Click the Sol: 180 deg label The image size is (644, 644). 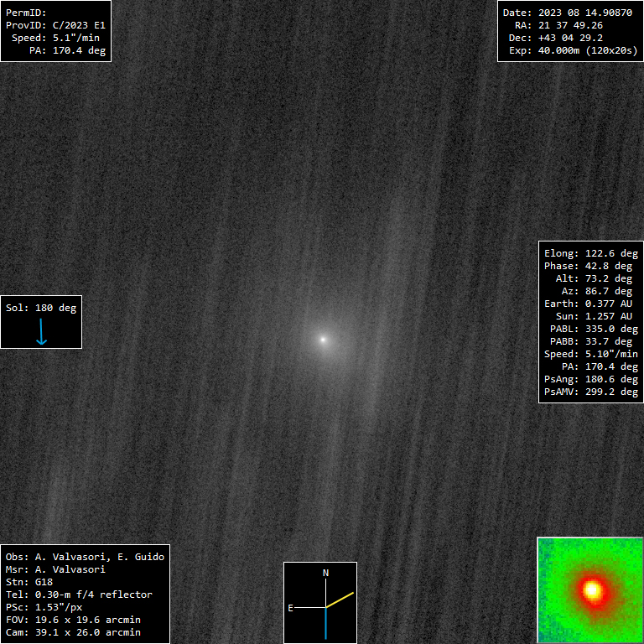(x=41, y=308)
